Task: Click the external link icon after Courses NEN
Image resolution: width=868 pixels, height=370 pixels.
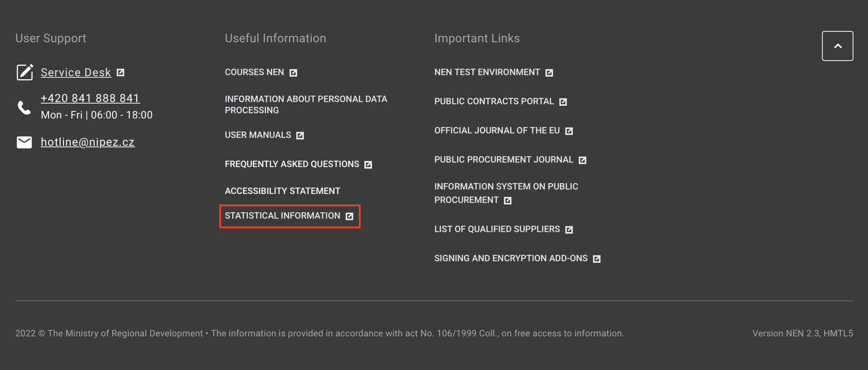Action: [x=293, y=73]
